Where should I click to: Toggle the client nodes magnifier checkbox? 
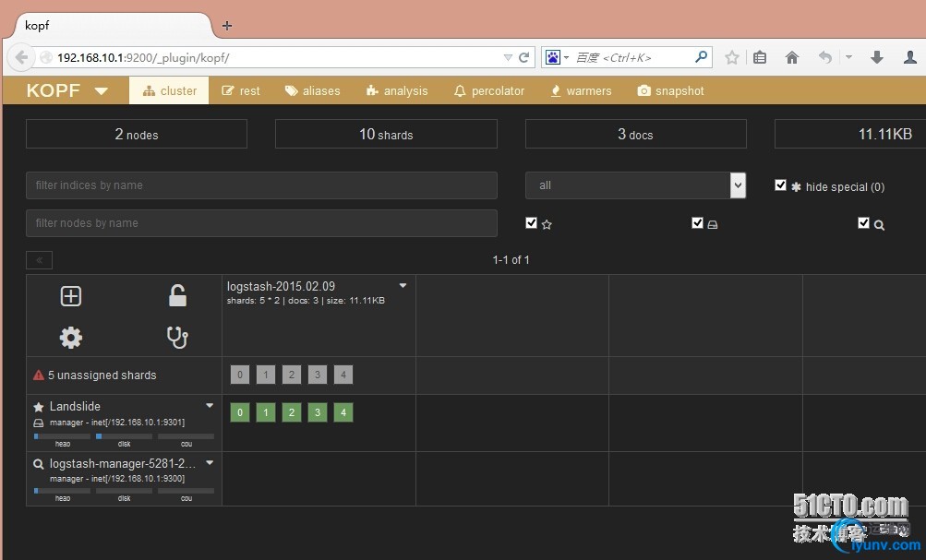point(863,222)
